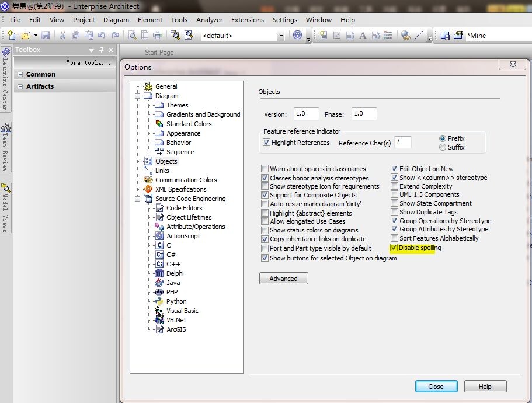
Task: Select Sequence in the options tree
Action: pos(180,152)
